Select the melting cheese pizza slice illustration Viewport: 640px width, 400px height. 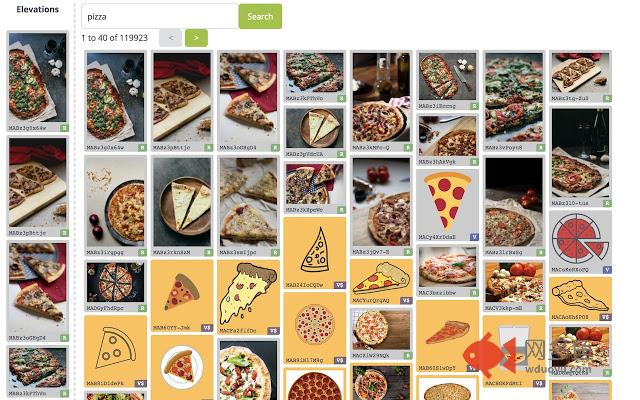click(x=248, y=297)
